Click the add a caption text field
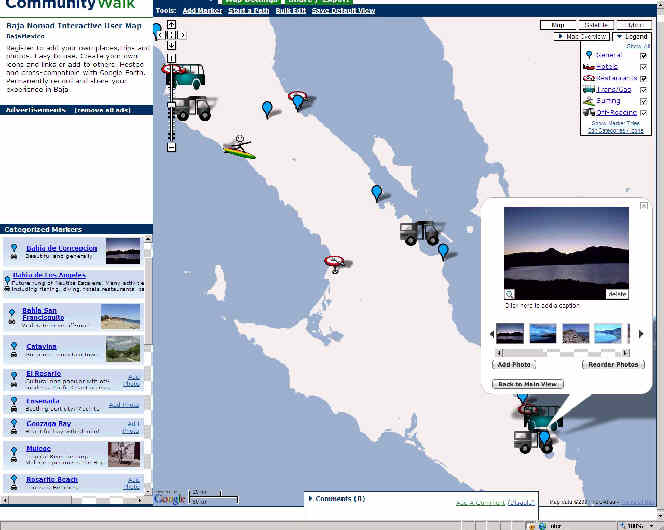 pos(542,305)
